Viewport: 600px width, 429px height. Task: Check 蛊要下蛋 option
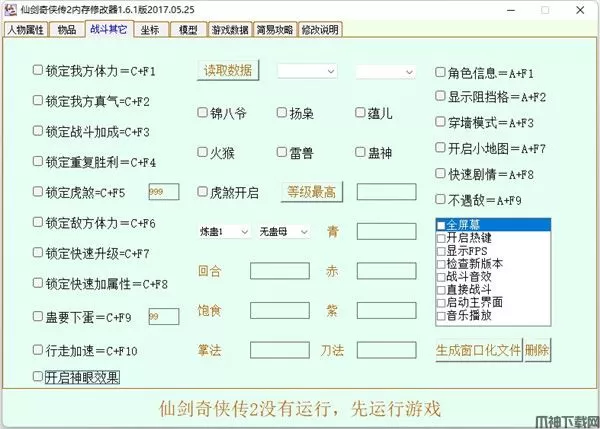point(38,316)
